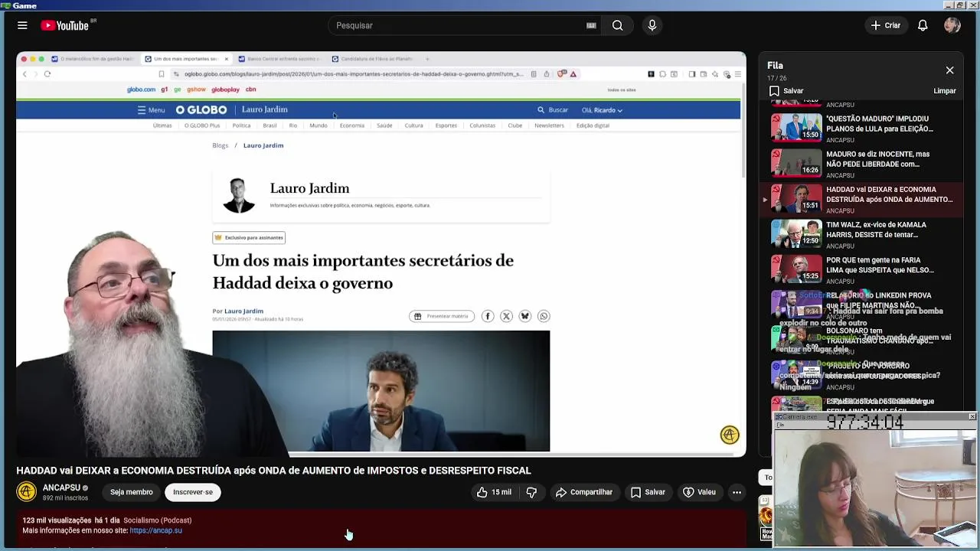This screenshot has height=551, width=980.
Task: Play queued video QUESTÃO MADURO IMPLODIU
Action: [x=863, y=128]
